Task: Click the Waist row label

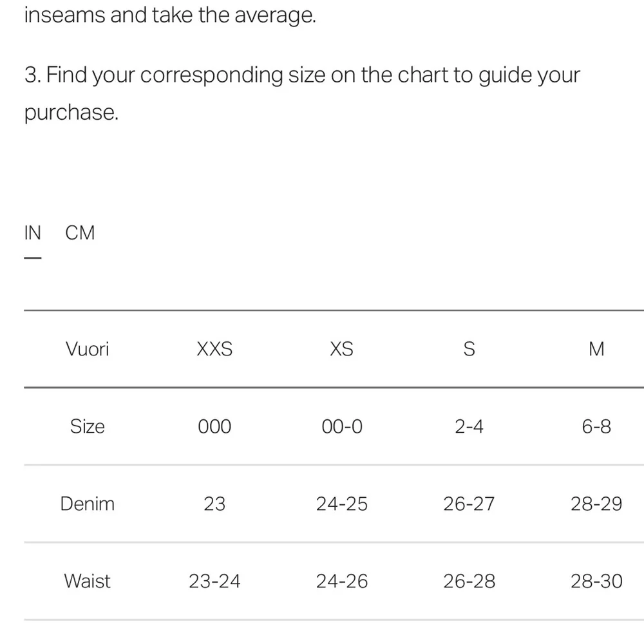Action: click(x=88, y=581)
